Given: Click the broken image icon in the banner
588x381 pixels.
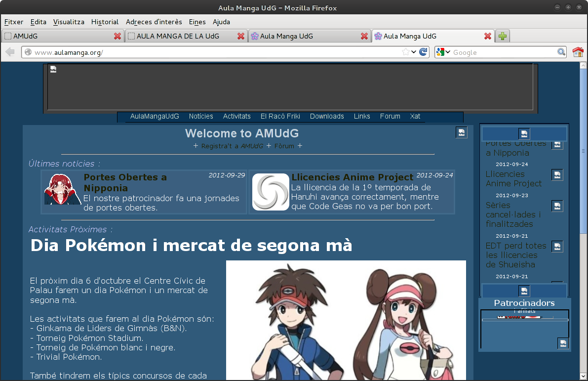Looking at the screenshot, I should (53, 70).
